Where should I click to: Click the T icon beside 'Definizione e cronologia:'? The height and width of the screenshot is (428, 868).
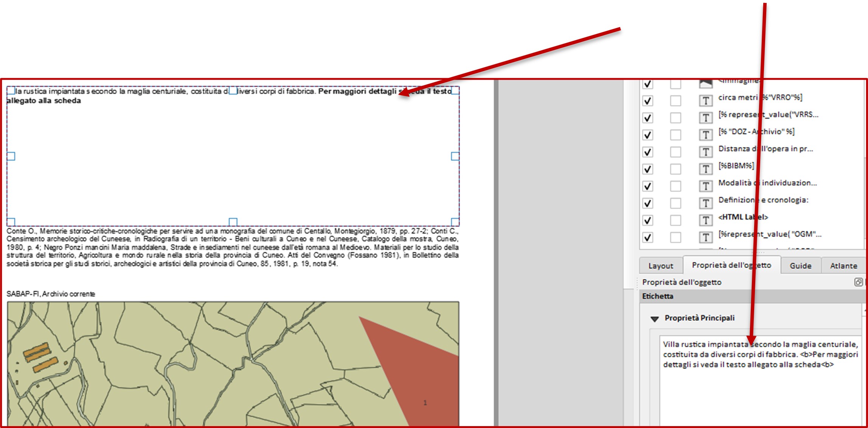pos(705,203)
